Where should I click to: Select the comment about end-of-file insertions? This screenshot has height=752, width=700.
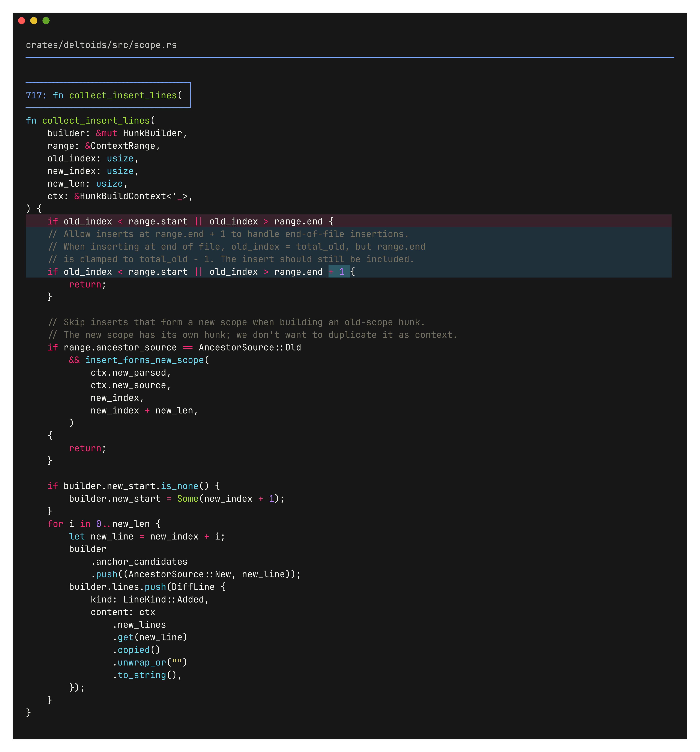227,234
